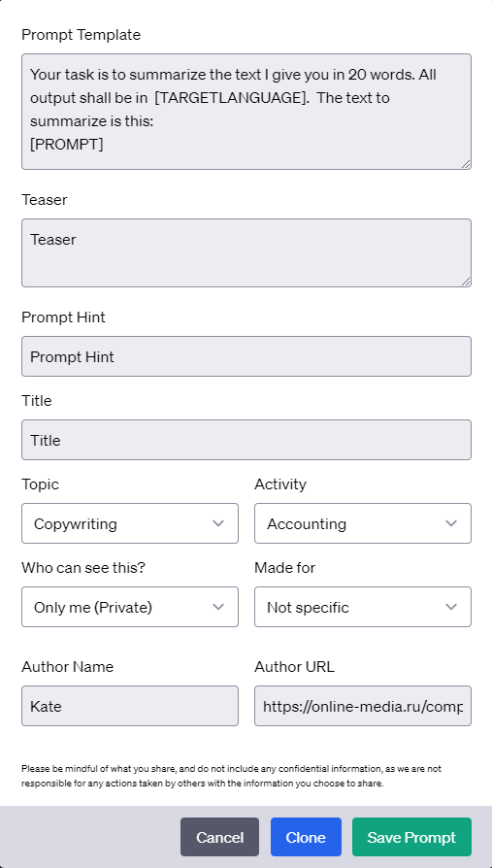492x868 pixels.
Task: Click the green Save Prompt button
Action: (x=411, y=837)
